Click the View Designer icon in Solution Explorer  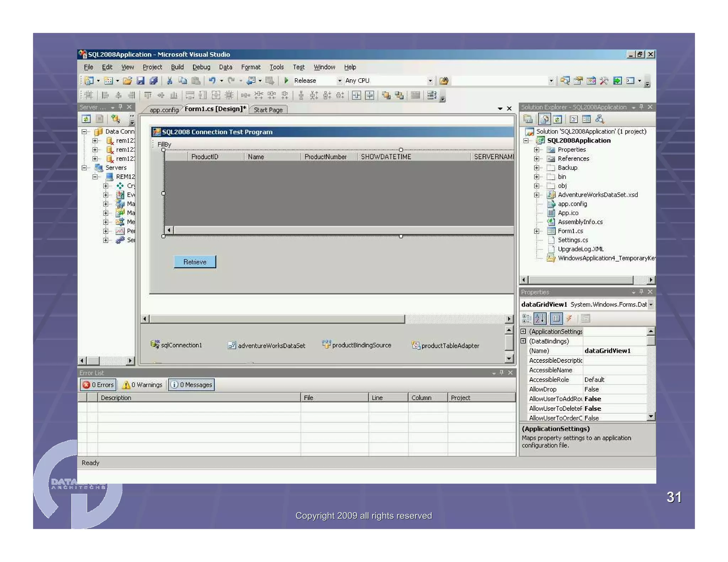click(x=586, y=119)
